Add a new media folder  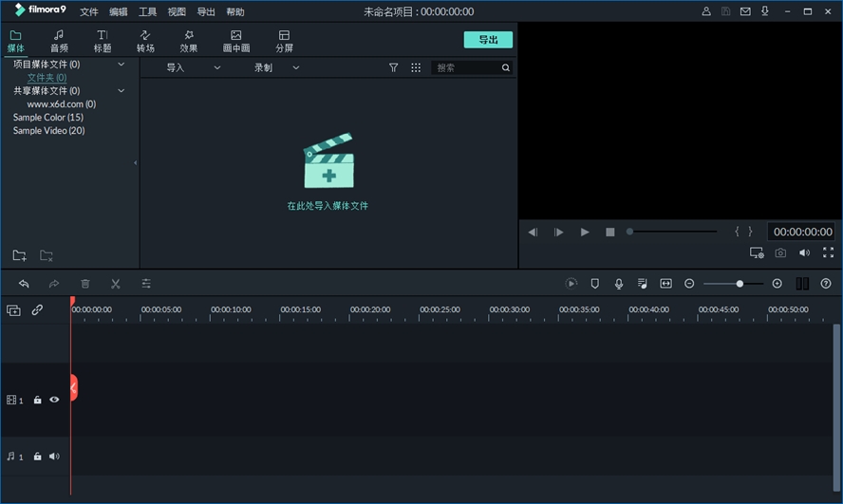point(19,255)
